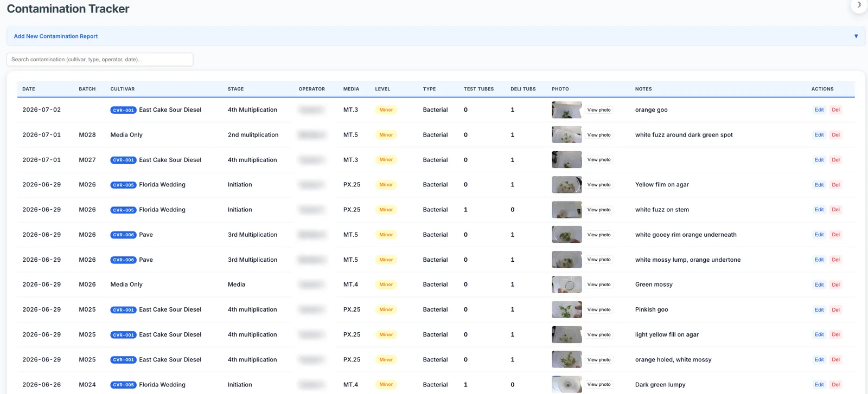Select the date 2026-07-02
The width and height of the screenshot is (868, 394).
click(42, 110)
